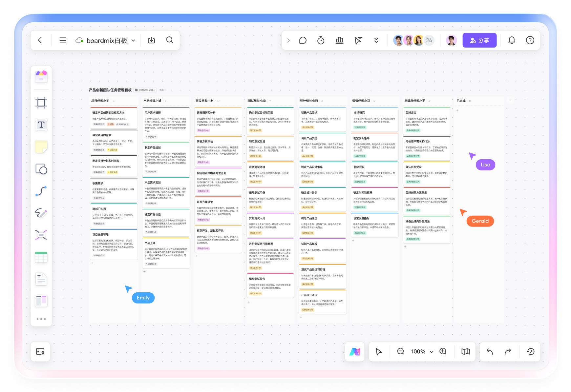Select the Sticky Note tool

click(x=41, y=147)
